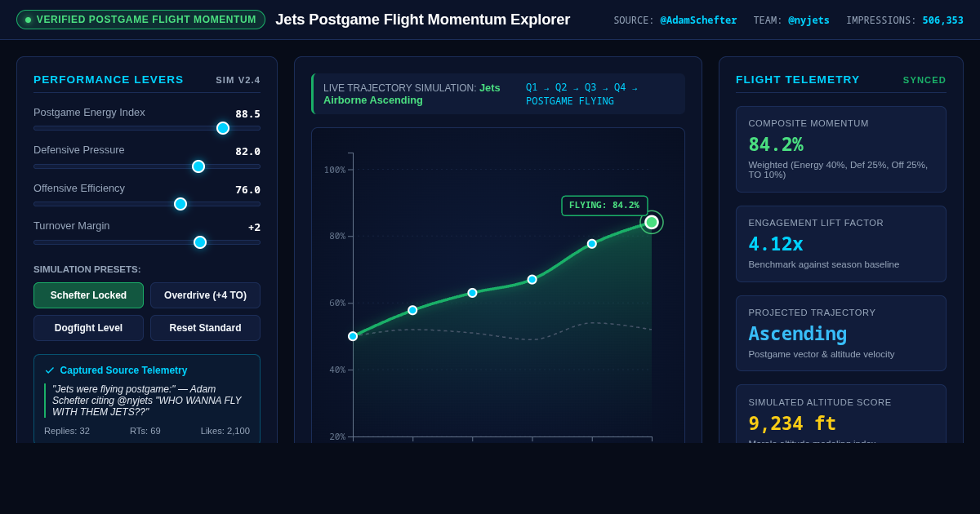This screenshot has height=514, width=980.
Task: Click the Reset Standard preset button
Action: 205,328
